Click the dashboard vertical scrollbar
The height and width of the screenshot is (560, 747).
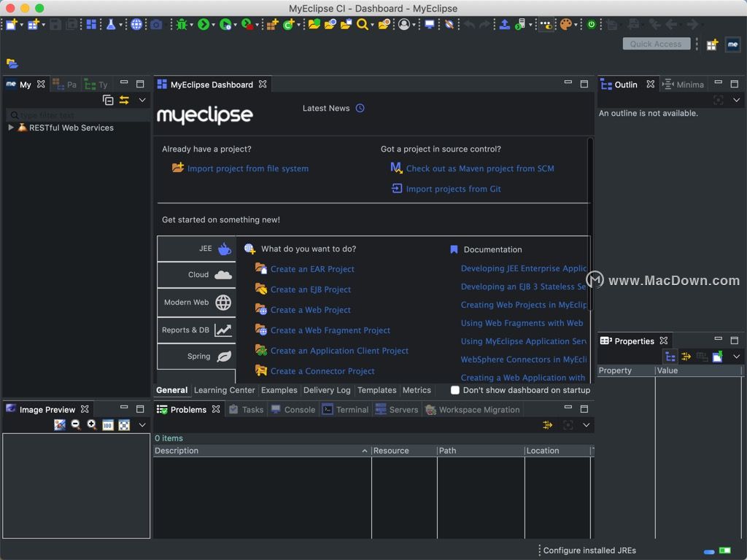590,224
